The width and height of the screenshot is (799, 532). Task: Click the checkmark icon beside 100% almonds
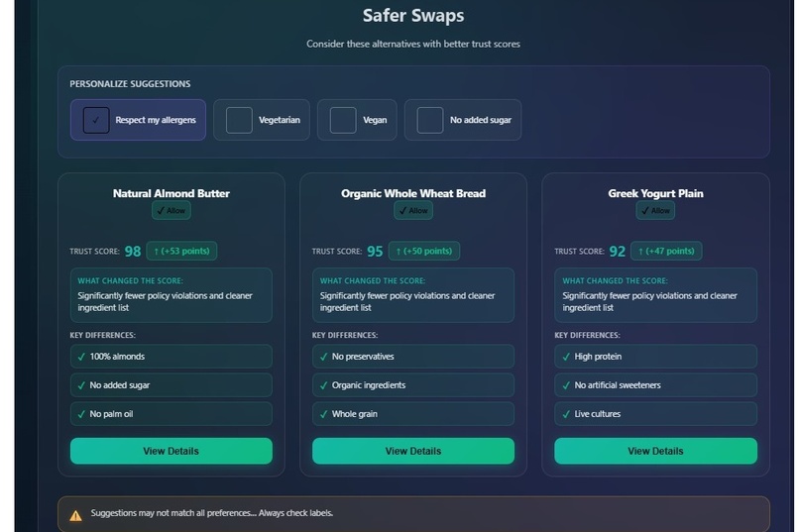81,357
